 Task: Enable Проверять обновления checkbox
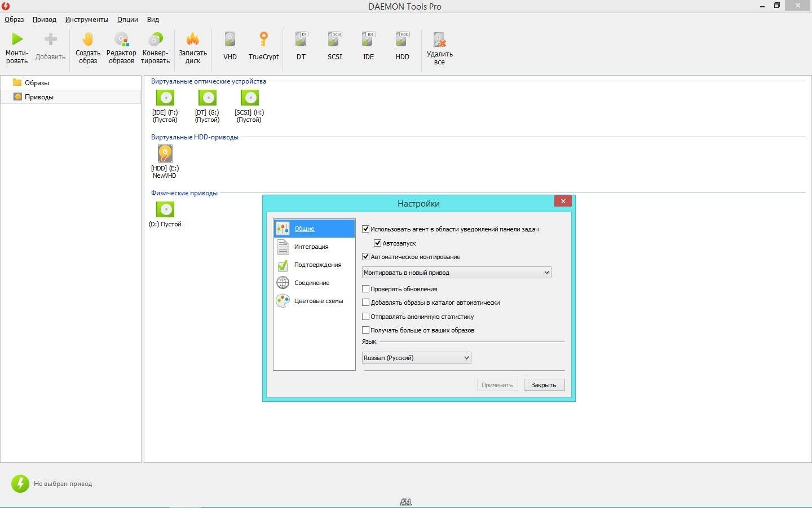coord(365,289)
